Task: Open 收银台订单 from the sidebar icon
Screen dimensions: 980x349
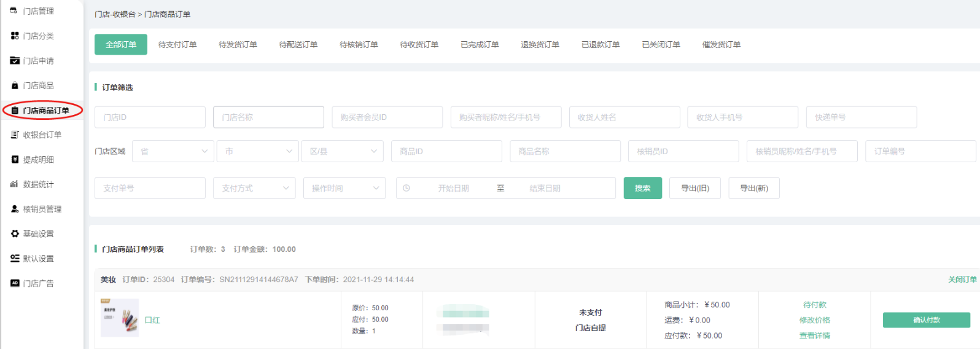Action: [x=15, y=135]
